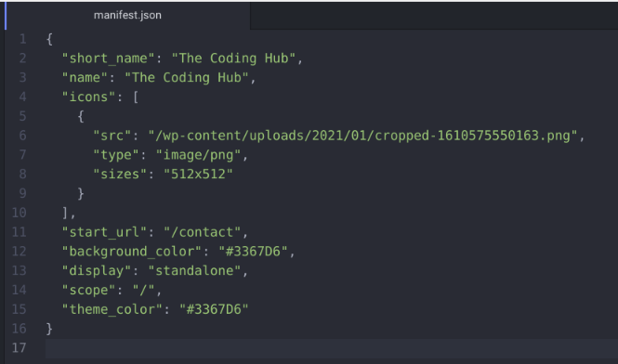The width and height of the screenshot is (618, 364).
Task: Place the cursor on empty line 17
Action: click(332, 348)
